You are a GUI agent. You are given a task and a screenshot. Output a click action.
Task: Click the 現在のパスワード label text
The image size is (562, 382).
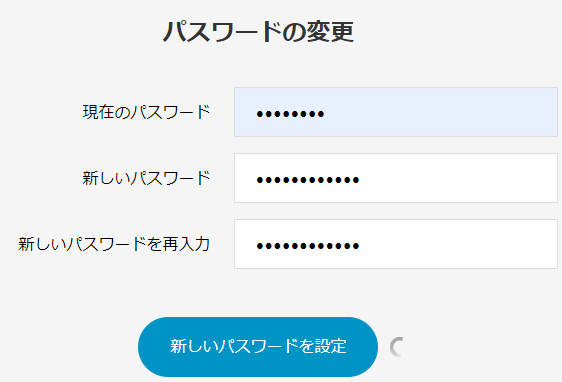146,112
